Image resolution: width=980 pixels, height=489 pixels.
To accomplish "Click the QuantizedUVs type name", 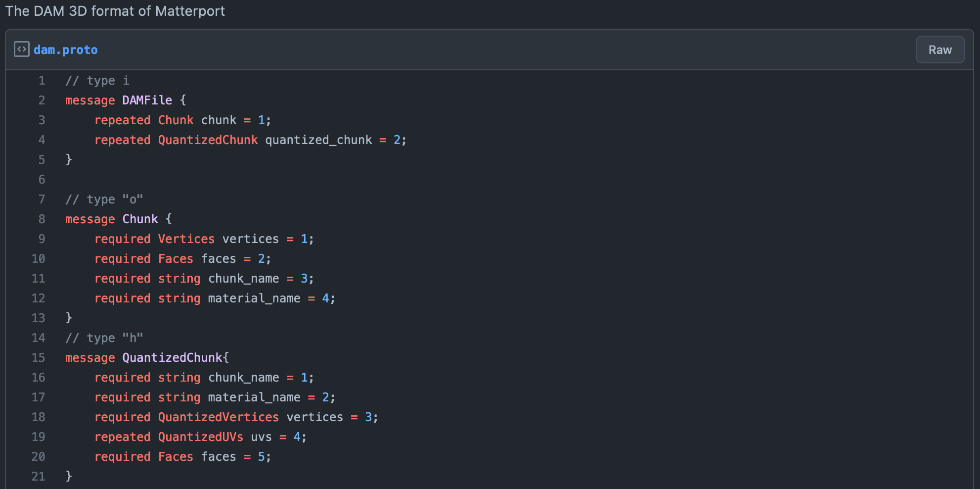I will point(200,437).
